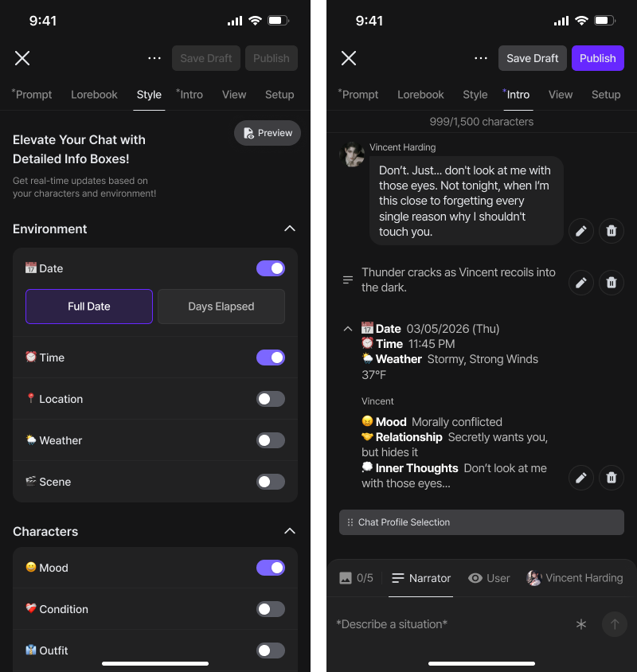The height and width of the screenshot is (672, 637).
Task: Delete the Vincent Harding dialogue message
Action: click(611, 231)
